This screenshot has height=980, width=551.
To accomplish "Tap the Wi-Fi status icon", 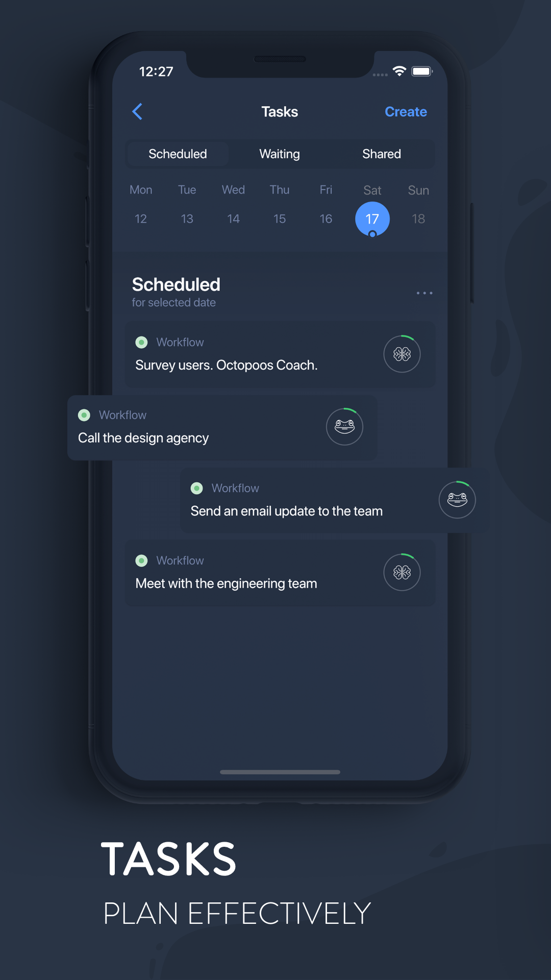I will point(399,71).
